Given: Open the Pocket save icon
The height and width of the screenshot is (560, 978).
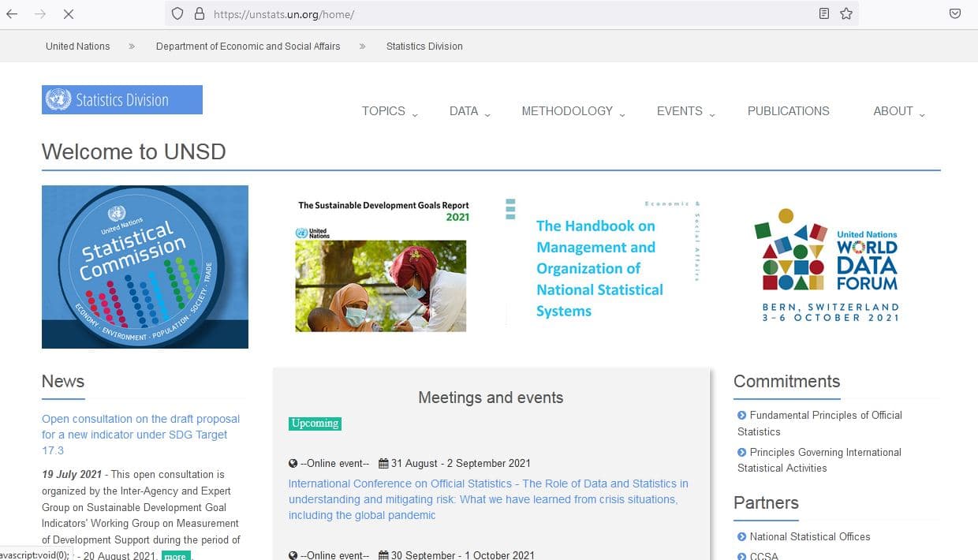Looking at the screenshot, I should (955, 13).
